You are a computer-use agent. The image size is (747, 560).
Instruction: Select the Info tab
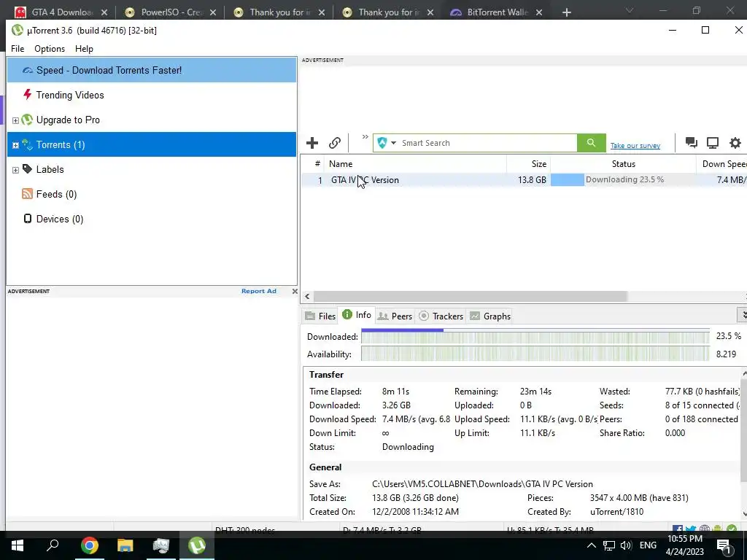pos(357,315)
